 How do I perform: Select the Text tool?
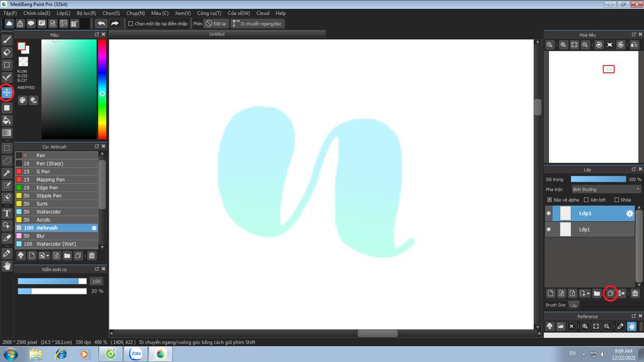click(6, 213)
